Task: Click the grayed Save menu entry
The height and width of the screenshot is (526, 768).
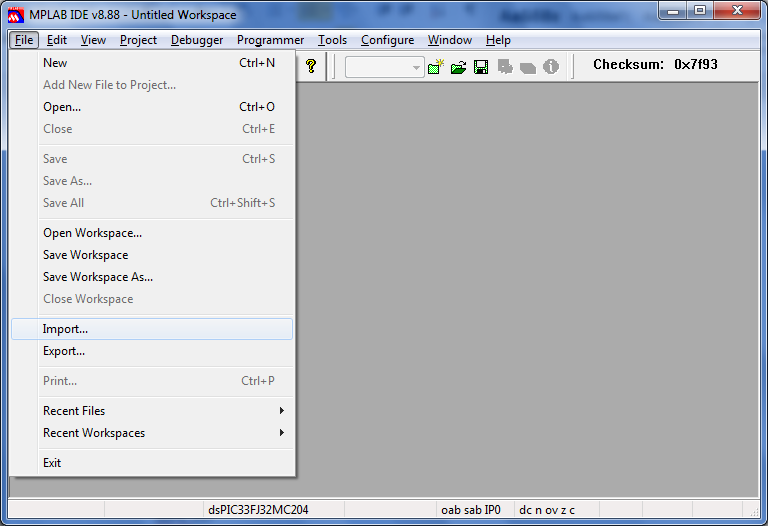Action: pyautogui.click(x=152, y=159)
